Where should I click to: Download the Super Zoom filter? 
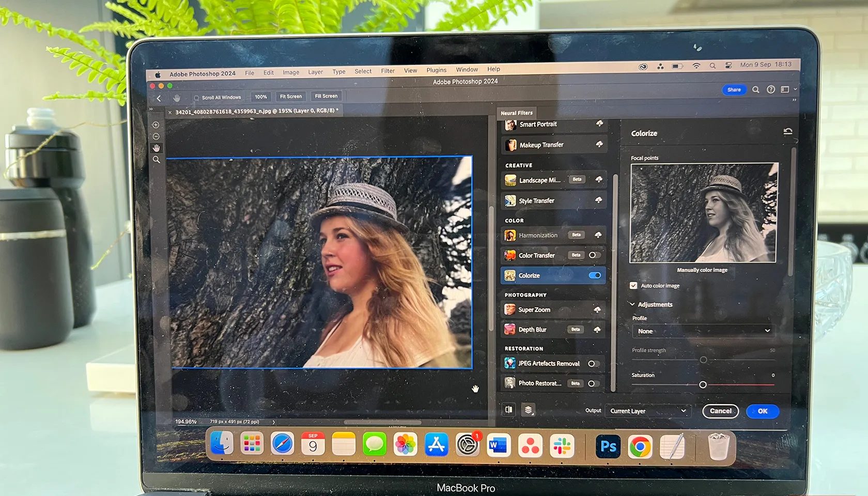coord(597,309)
